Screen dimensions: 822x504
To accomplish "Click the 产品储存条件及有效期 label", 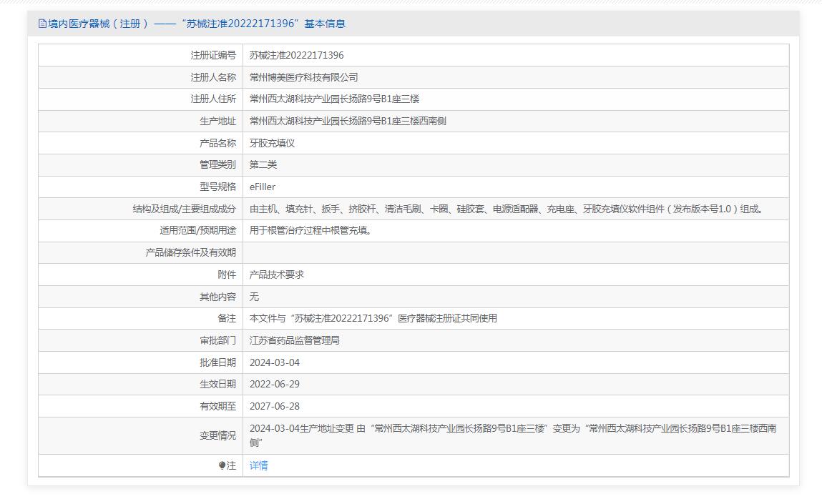I will (191, 252).
